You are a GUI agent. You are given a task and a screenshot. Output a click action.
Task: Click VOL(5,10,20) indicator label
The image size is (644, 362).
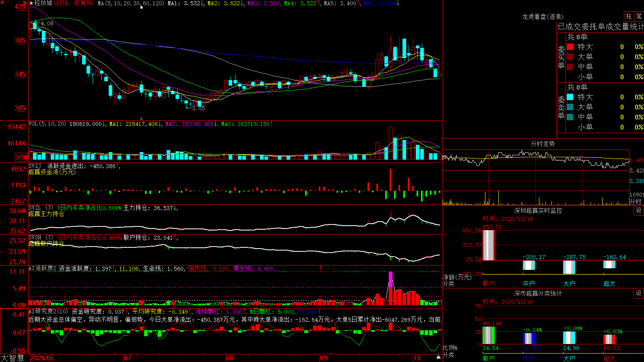47,124
